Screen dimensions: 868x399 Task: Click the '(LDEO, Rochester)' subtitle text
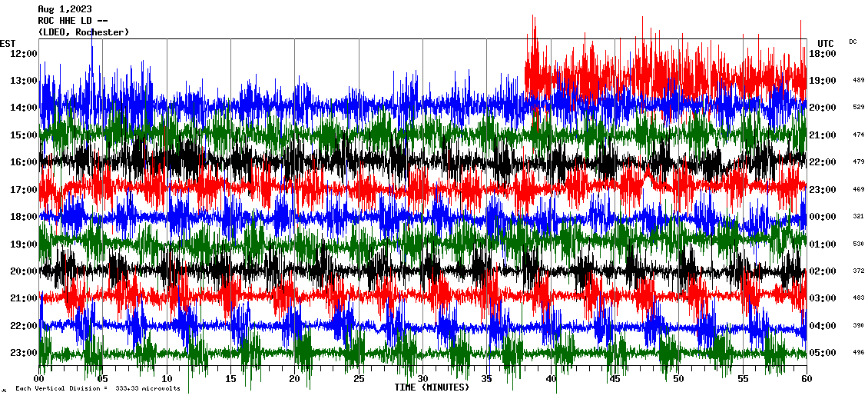point(83,32)
